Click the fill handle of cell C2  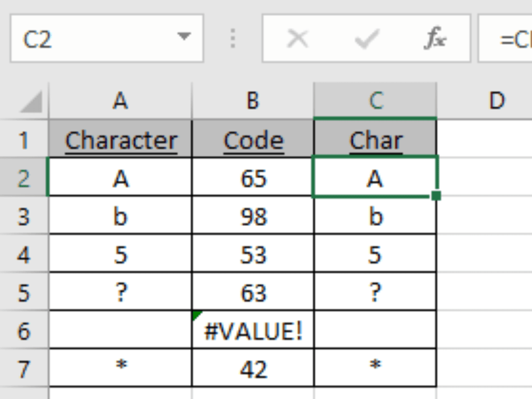[436, 195]
